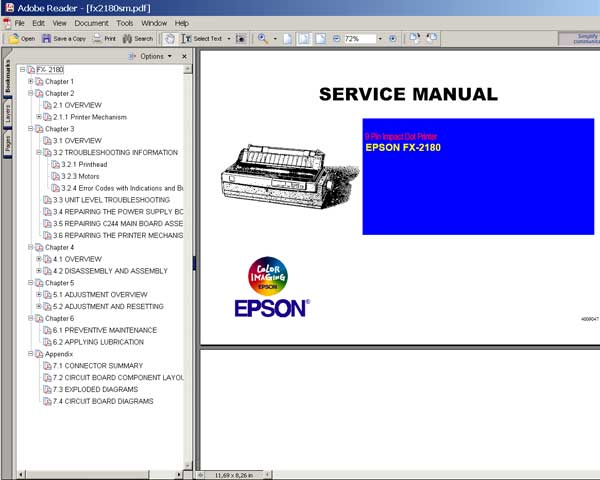The width and height of the screenshot is (600, 480).
Task: Collapse the Chapter 2 bookmark
Action: [x=31, y=93]
